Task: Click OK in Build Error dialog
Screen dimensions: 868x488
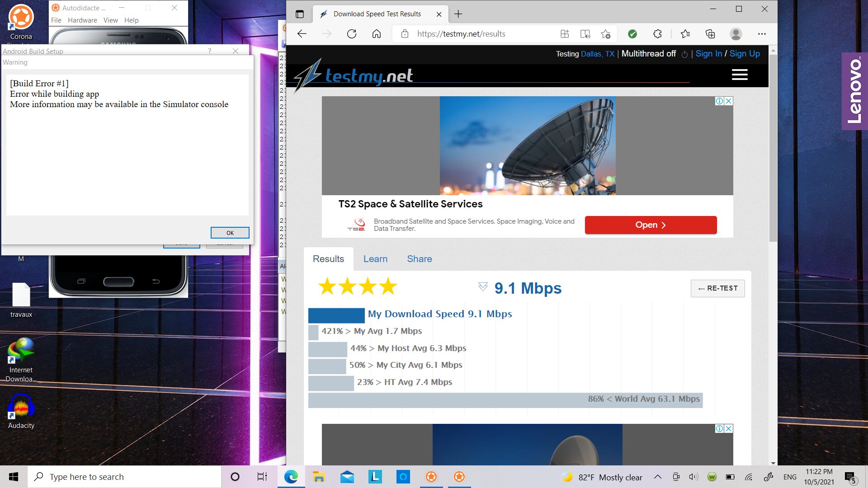Action: coord(230,233)
